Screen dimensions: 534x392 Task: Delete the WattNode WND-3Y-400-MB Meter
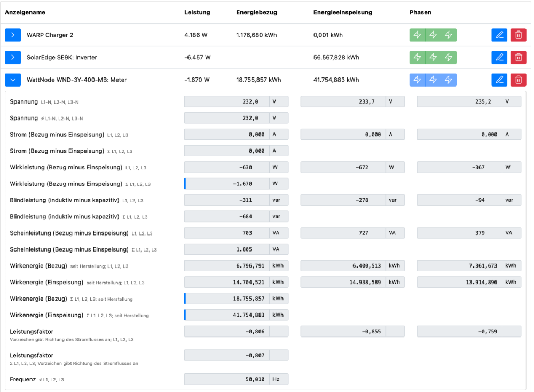click(518, 80)
